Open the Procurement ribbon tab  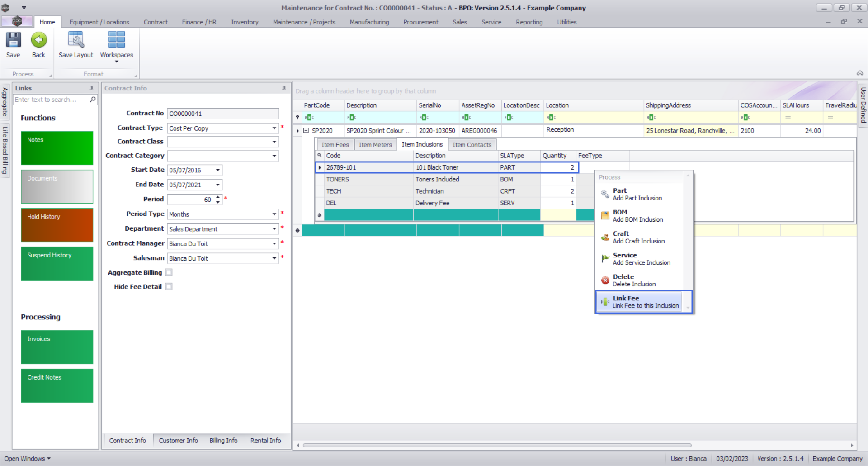[x=420, y=22]
